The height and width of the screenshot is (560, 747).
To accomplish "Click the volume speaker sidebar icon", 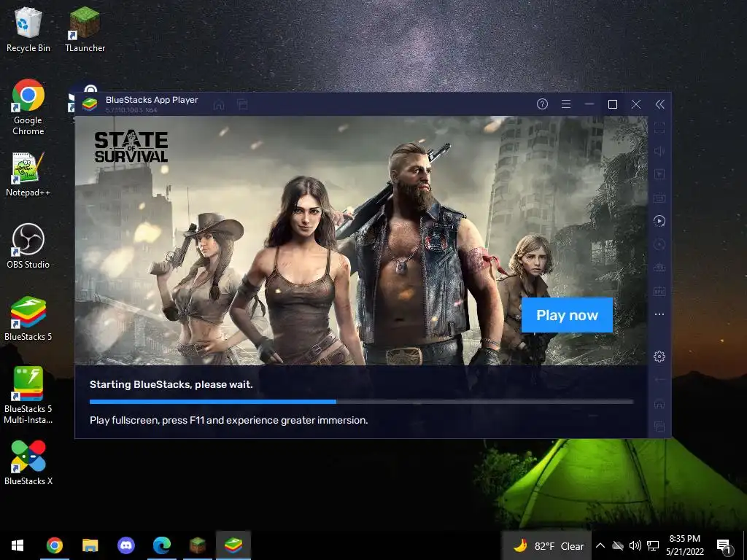I will pyautogui.click(x=659, y=151).
